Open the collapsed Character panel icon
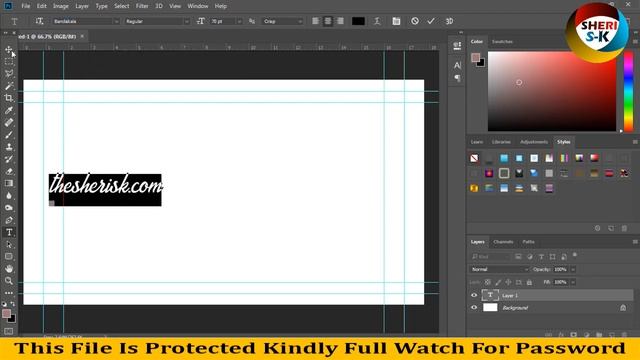 click(x=457, y=65)
